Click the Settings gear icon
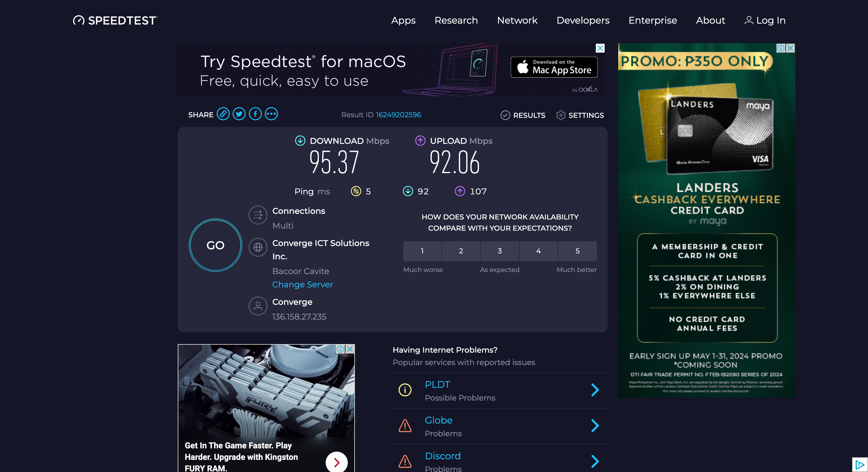Viewport: 868px width, 472px height. point(561,115)
